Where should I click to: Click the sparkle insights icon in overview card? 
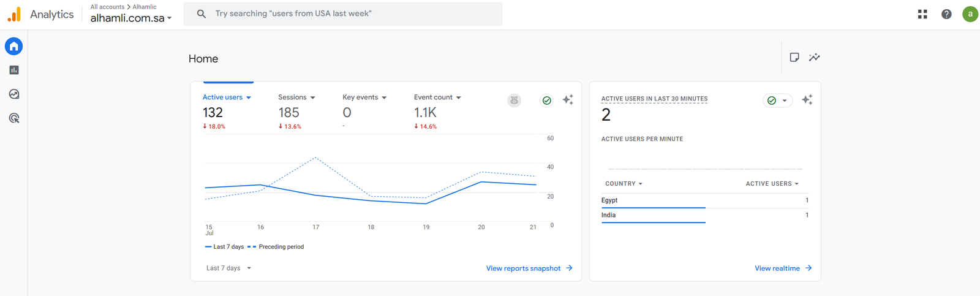(568, 99)
